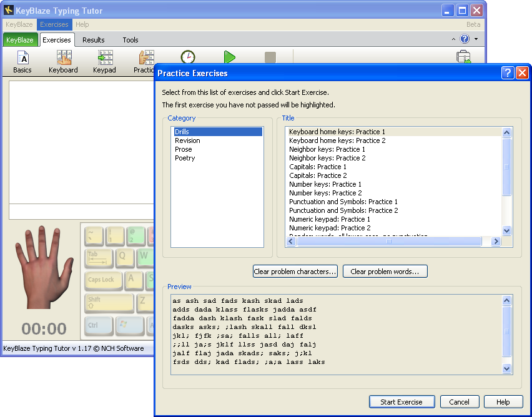The height and width of the screenshot is (417, 532).
Task: Select the Drills category
Action: pos(218,132)
